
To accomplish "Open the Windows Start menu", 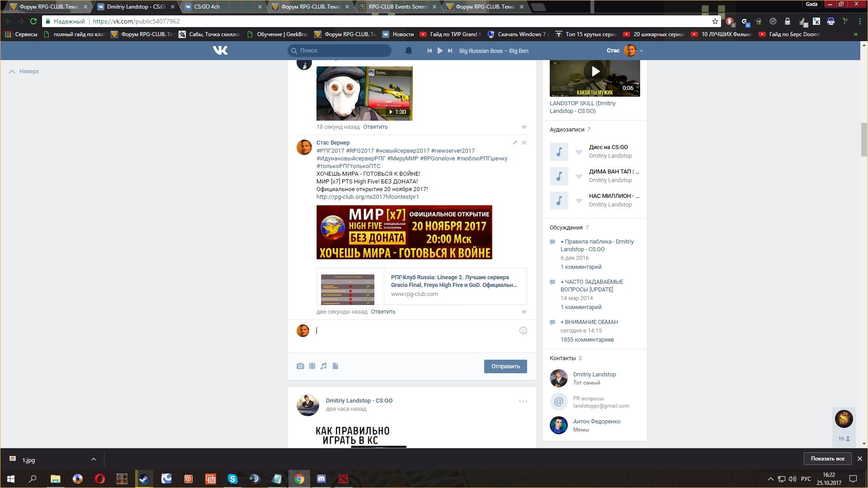I will (11, 479).
